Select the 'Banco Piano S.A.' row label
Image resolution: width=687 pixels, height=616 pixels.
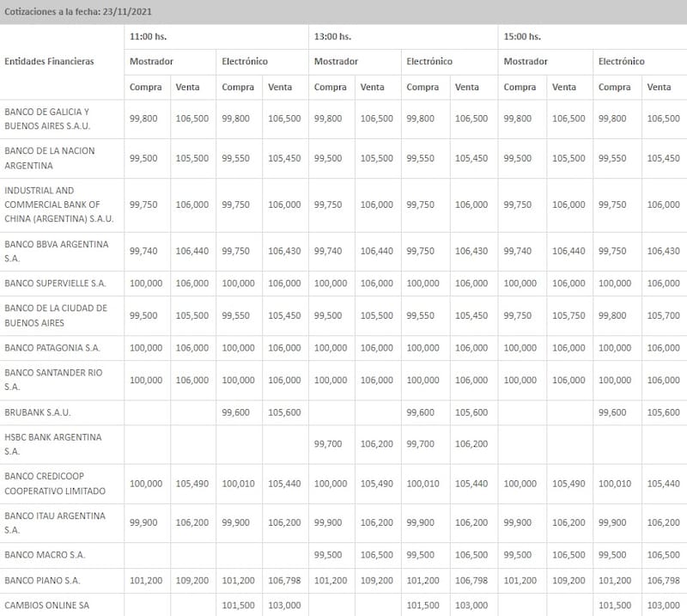click(43, 581)
